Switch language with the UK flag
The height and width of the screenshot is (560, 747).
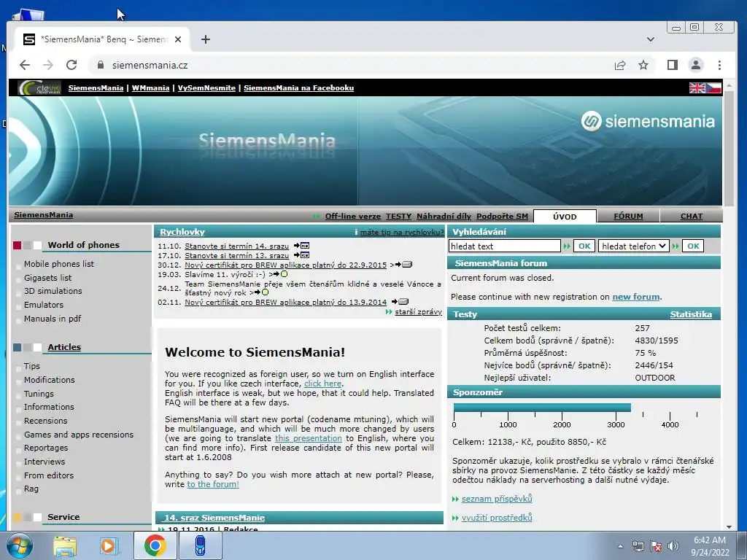coord(697,87)
